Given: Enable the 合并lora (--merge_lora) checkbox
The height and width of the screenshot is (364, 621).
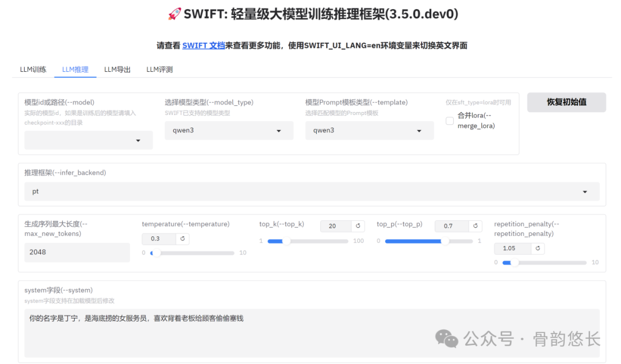Looking at the screenshot, I should tap(450, 121).
